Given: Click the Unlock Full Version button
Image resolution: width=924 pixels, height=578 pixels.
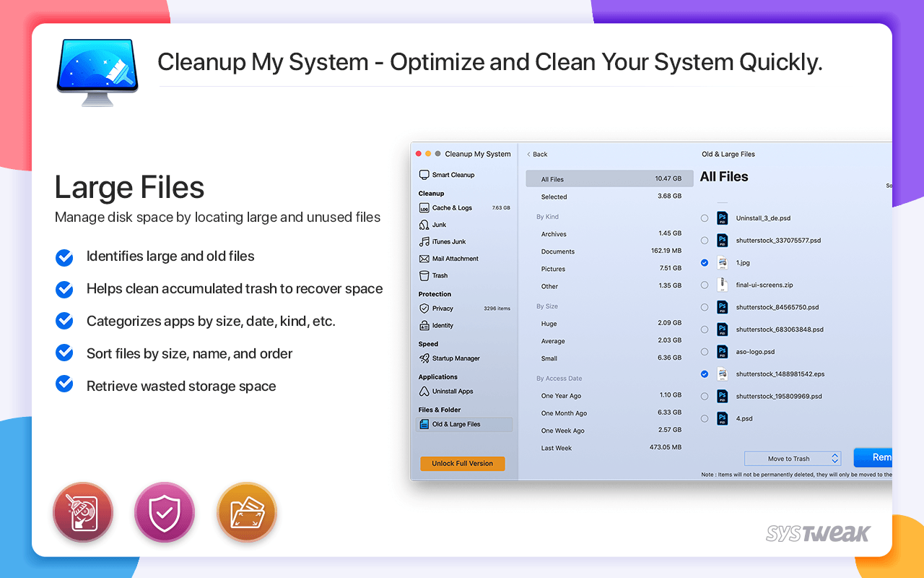Looking at the screenshot, I should (462, 464).
